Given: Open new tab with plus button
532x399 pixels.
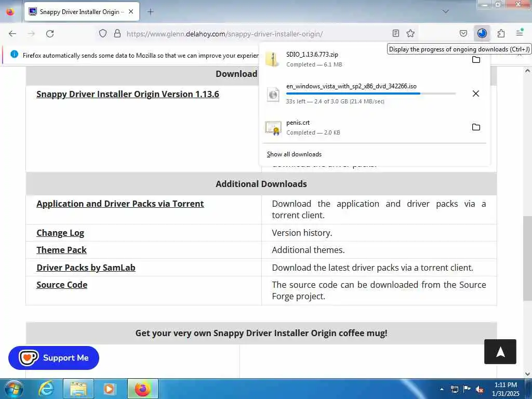Looking at the screenshot, I should tap(151, 12).
